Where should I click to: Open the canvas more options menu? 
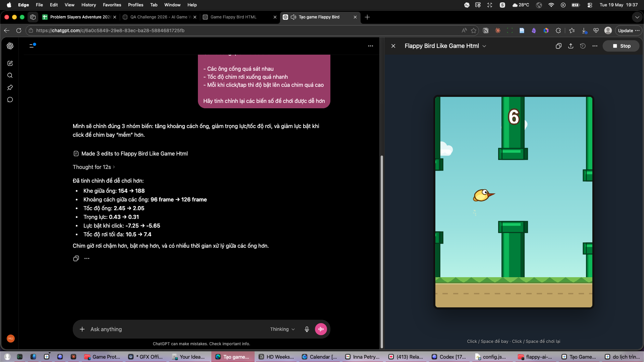tap(595, 46)
